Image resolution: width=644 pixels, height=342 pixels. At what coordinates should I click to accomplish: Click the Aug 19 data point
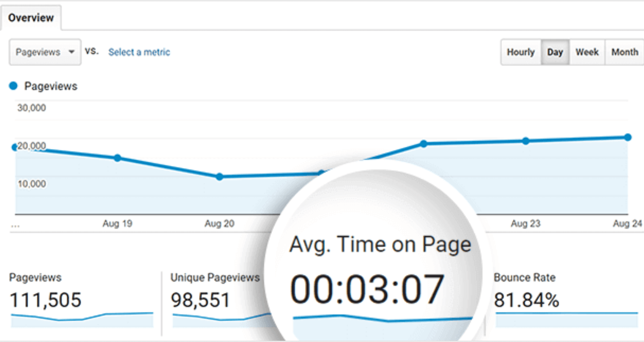pos(117,158)
